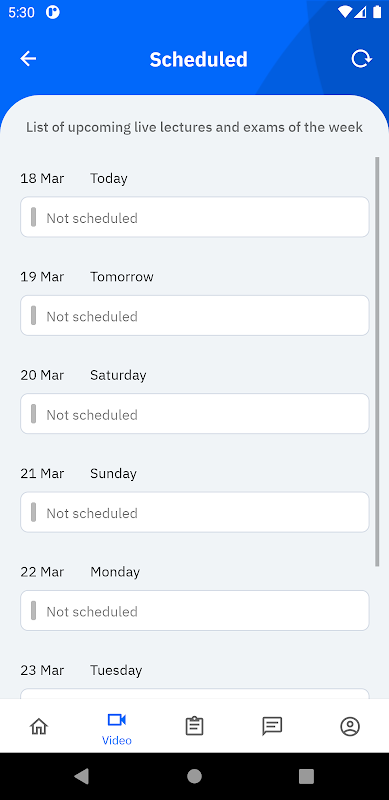Select the Video tab

point(117,729)
